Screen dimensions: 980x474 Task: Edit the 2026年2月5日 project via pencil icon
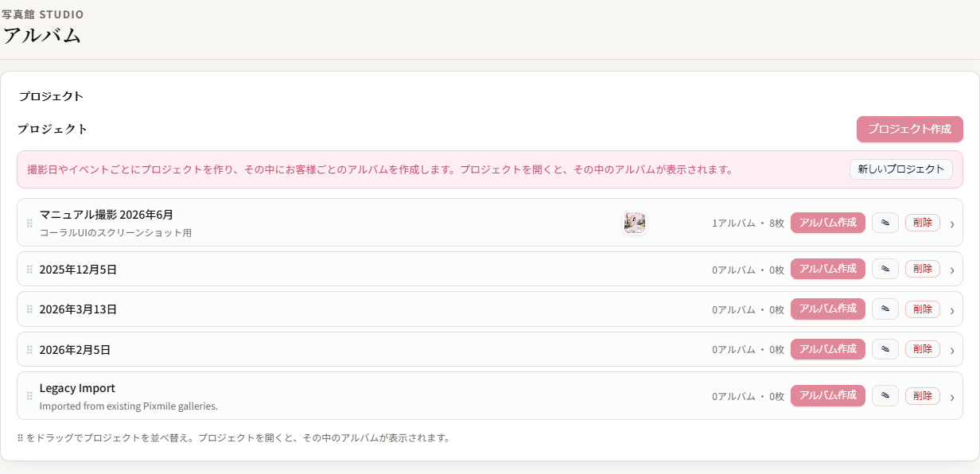click(x=885, y=349)
